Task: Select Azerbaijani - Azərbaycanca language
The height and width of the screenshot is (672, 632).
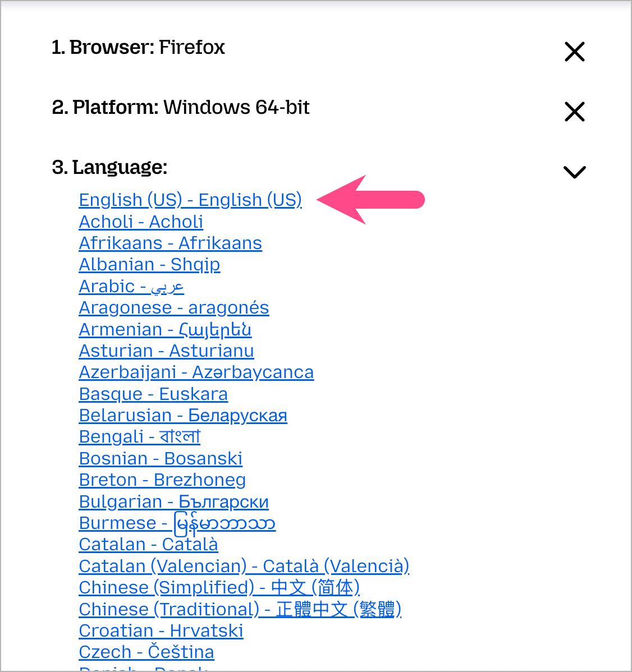Action: 196,372
